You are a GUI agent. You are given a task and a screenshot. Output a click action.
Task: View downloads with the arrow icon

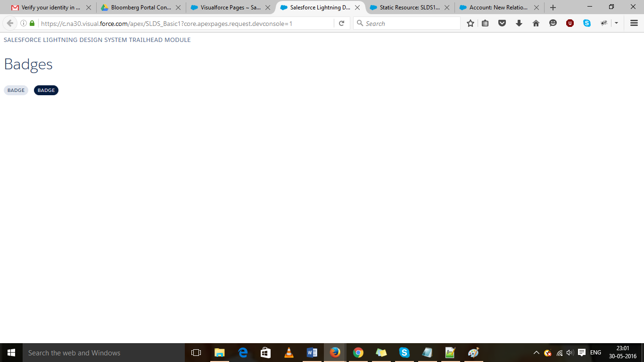[519, 23]
